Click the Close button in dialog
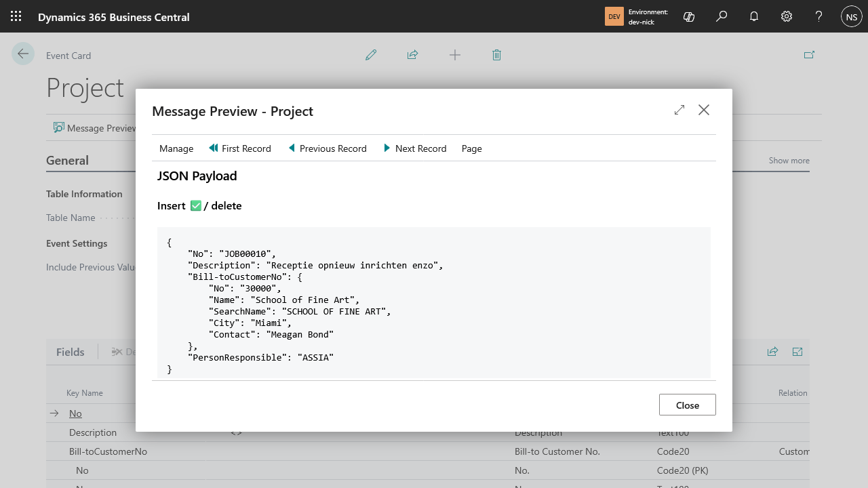Viewport: 868px width, 488px height. click(x=688, y=405)
